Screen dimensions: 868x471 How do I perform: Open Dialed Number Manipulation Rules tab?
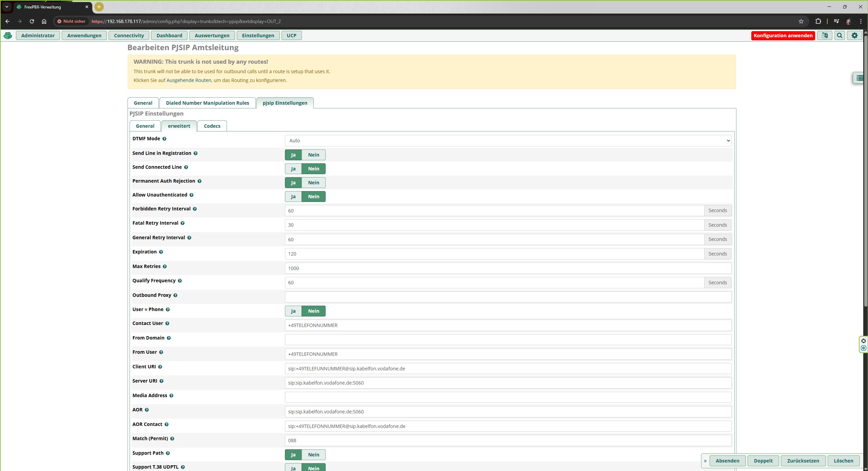click(207, 103)
